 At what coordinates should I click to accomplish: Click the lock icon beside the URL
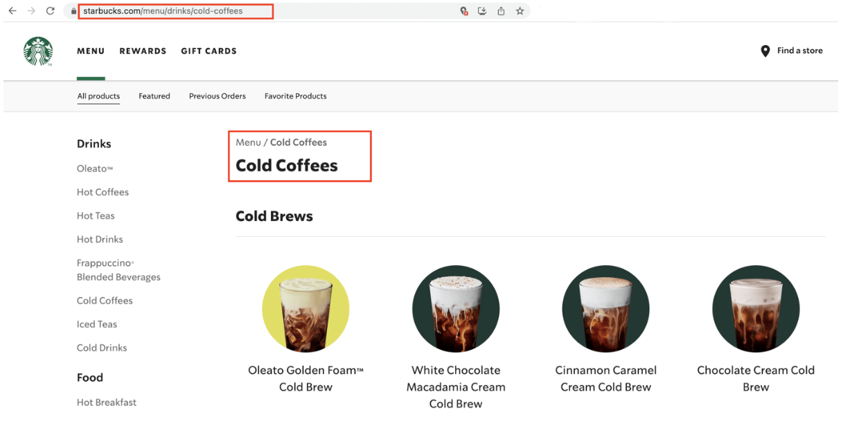pyautogui.click(x=73, y=11)
